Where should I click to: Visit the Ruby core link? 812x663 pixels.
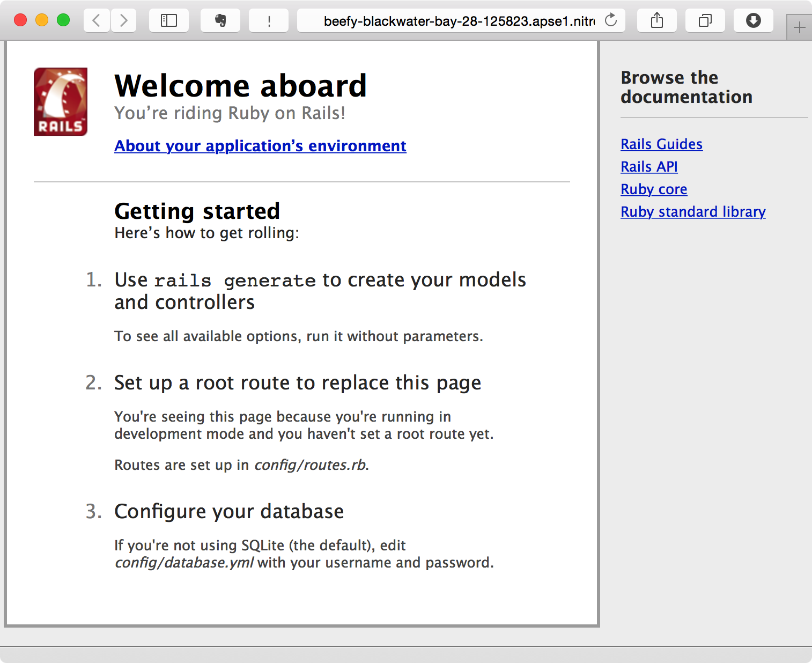click(x=653, y=189)
